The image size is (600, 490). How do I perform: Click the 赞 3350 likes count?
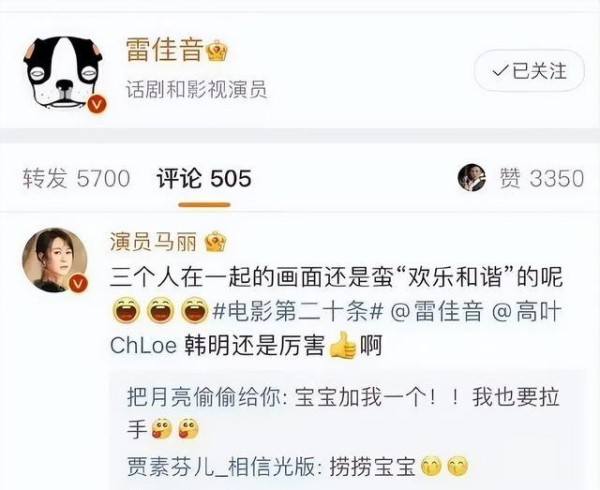click(542, 179)
